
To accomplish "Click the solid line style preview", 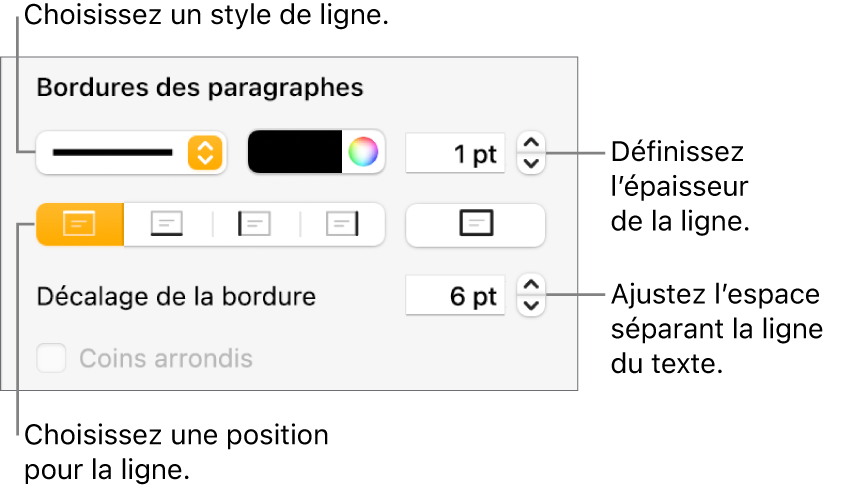I will click(112, 153).
